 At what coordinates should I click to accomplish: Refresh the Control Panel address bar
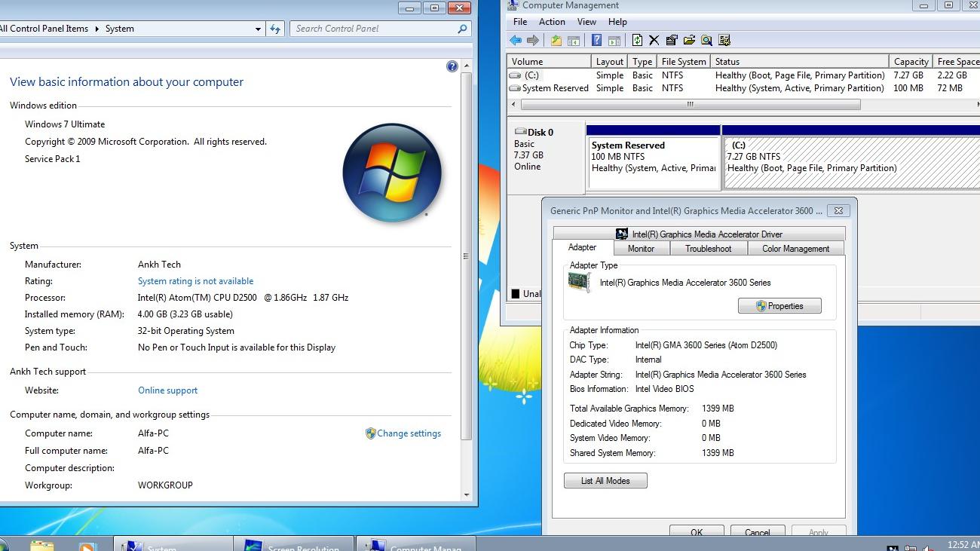coord(275,29)
